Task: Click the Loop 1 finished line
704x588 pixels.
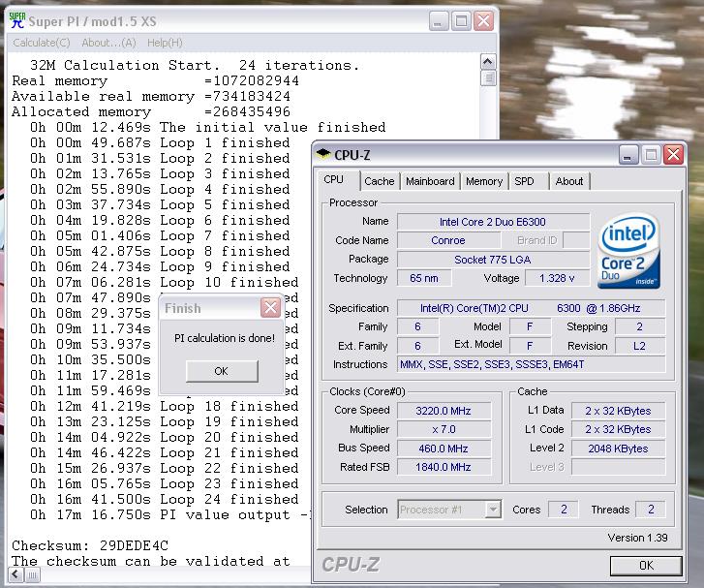Action: click(160, 142)
